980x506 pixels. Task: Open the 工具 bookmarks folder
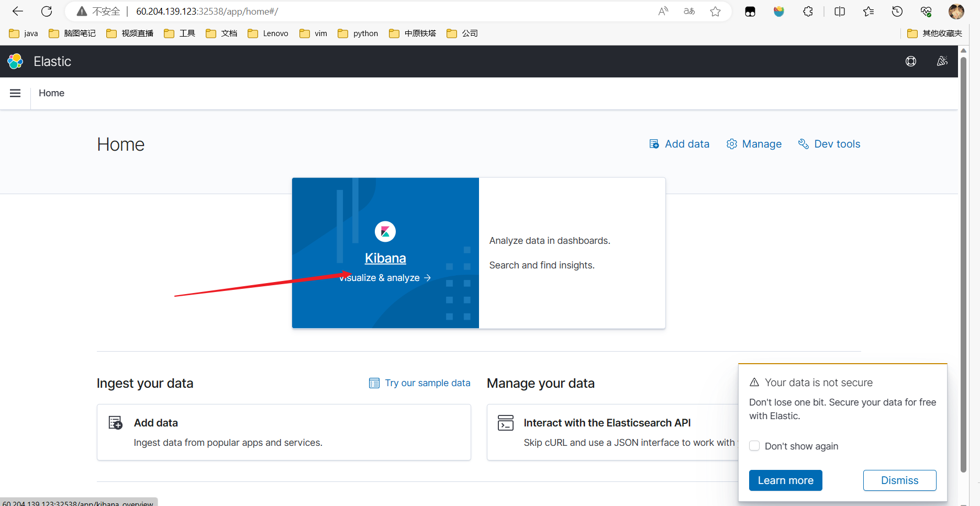(x=180, y=33)
